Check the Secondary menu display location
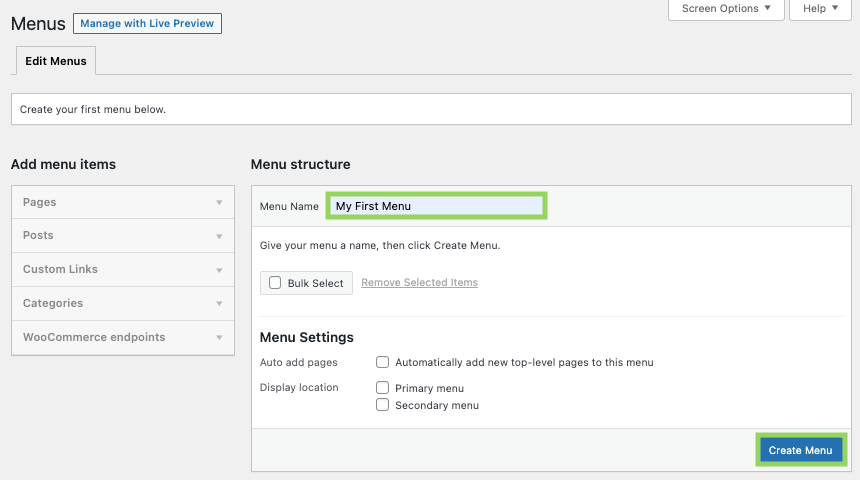 tap(382, 405)
